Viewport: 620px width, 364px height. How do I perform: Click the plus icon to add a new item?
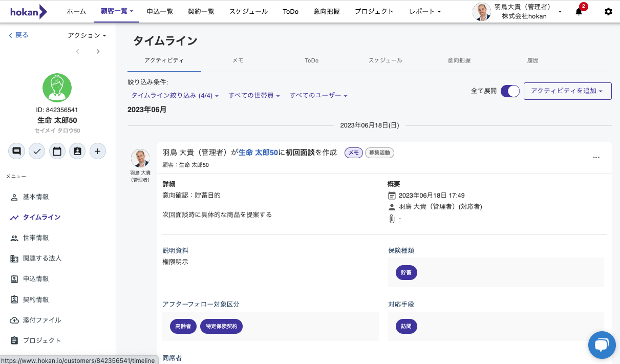coord(97,151)
